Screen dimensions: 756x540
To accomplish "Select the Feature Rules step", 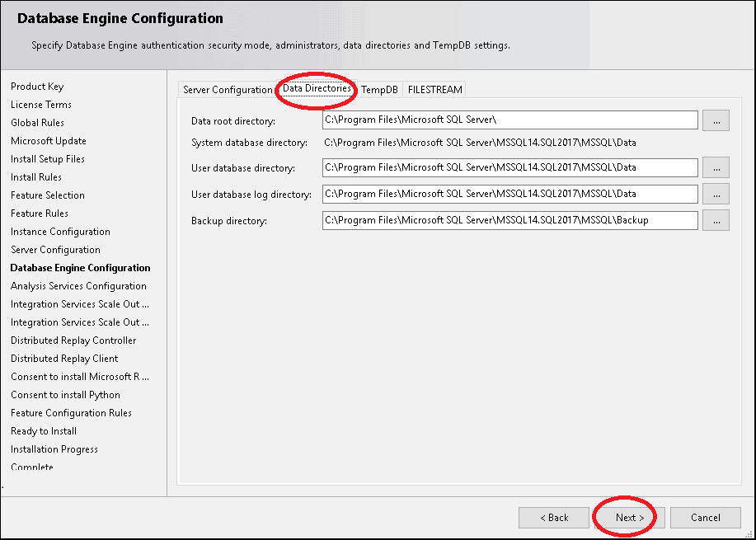I will pos(39,213).
